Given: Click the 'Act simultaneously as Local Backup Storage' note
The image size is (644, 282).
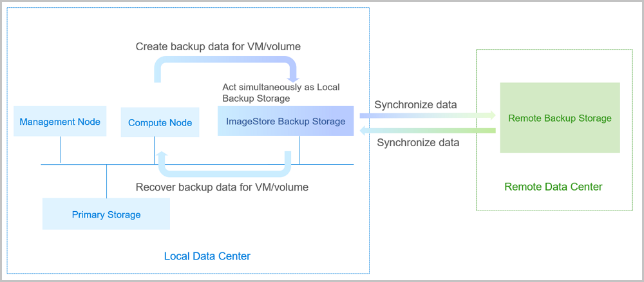Looking at the screenshot, I should click(x=281, y=93).
